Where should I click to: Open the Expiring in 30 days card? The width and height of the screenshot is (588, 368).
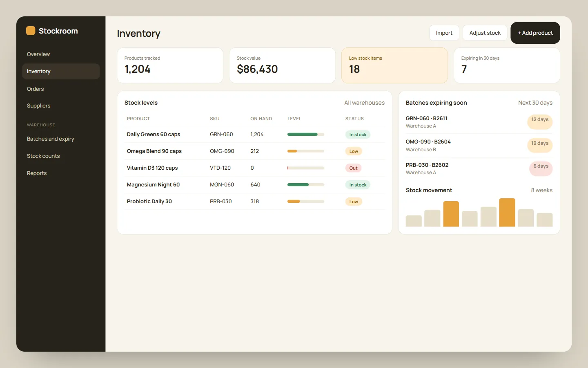(507, 65)
